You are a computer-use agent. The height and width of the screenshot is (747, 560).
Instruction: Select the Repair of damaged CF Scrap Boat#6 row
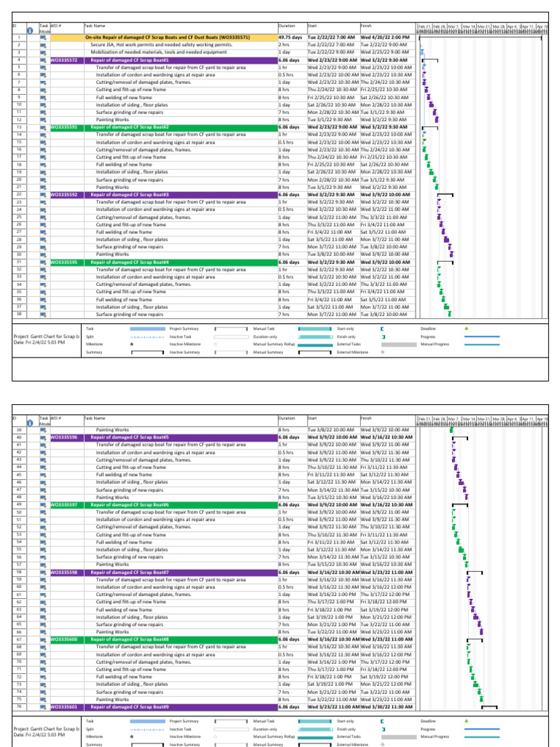215,505
